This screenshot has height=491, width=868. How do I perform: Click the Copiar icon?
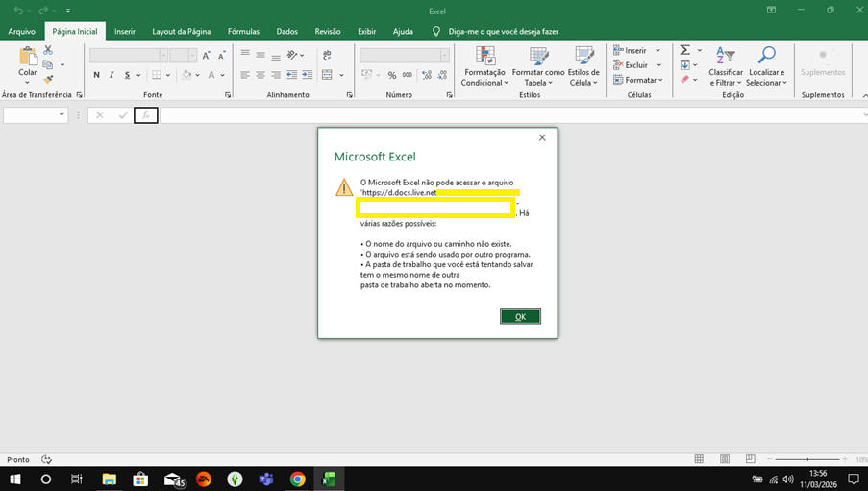[48, 64]
